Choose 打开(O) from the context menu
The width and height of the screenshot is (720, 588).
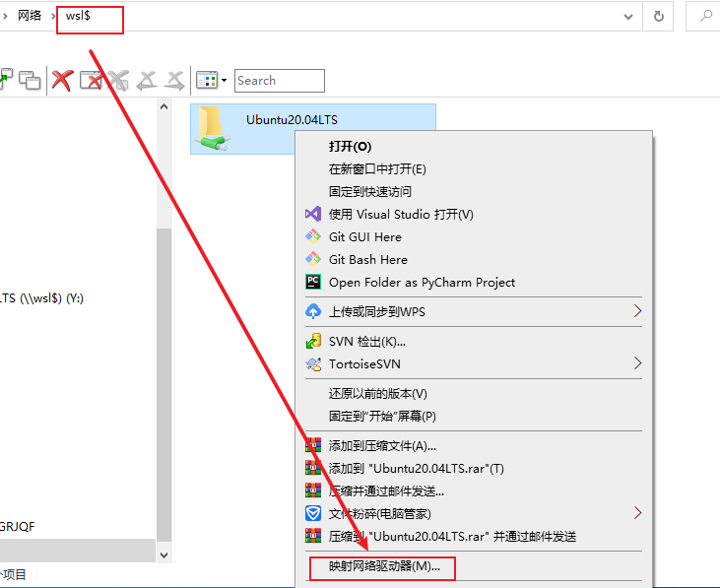[474, 147]
